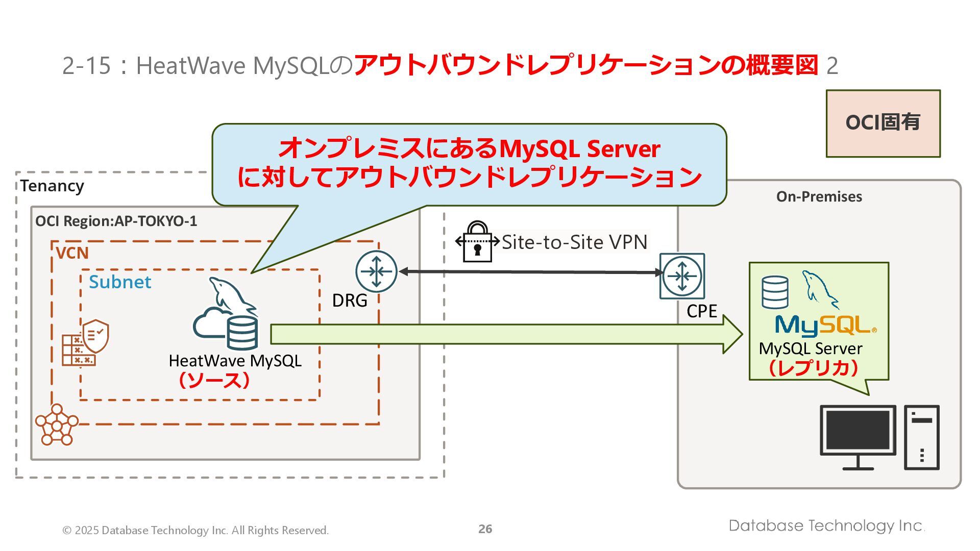The width and height of the screenshot is (980, 551).
Task: Click the page number 26
Action: click(x=485, y=529)
